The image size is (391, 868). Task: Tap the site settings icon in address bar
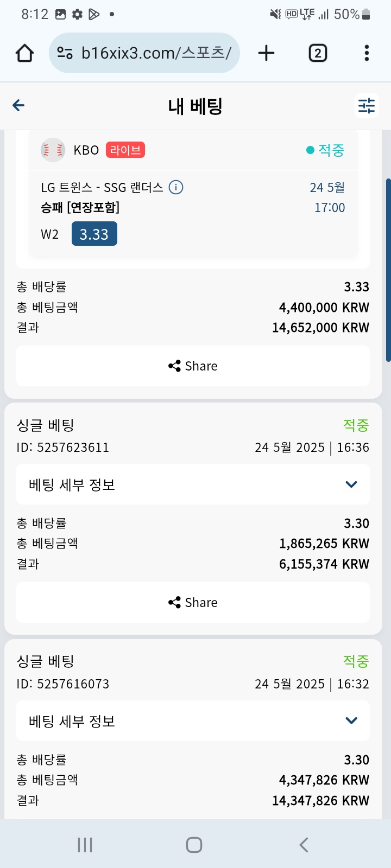pos(65,53)
